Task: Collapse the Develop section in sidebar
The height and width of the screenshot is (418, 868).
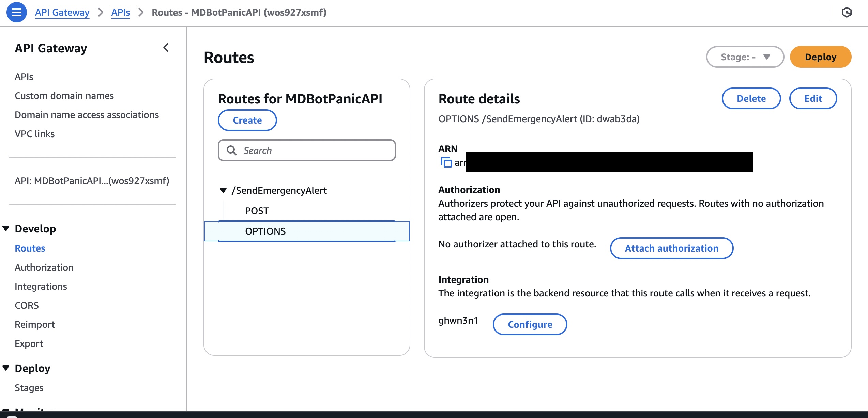Action: pyautogui.click(x=6, y=228)
